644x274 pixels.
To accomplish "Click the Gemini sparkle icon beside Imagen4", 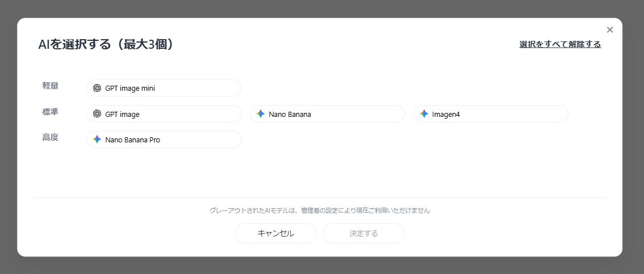I will click(424, 114).
